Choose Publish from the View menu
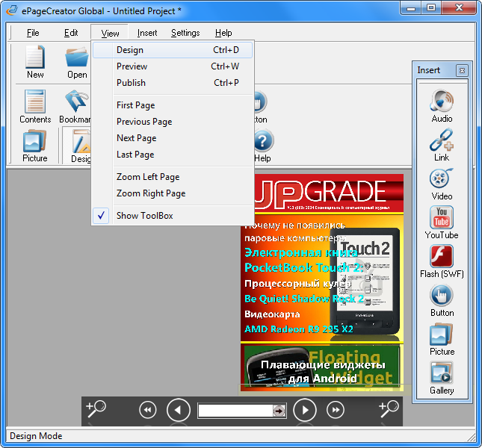Viewport: 482px width, 448px height. [x=173, y=83]
